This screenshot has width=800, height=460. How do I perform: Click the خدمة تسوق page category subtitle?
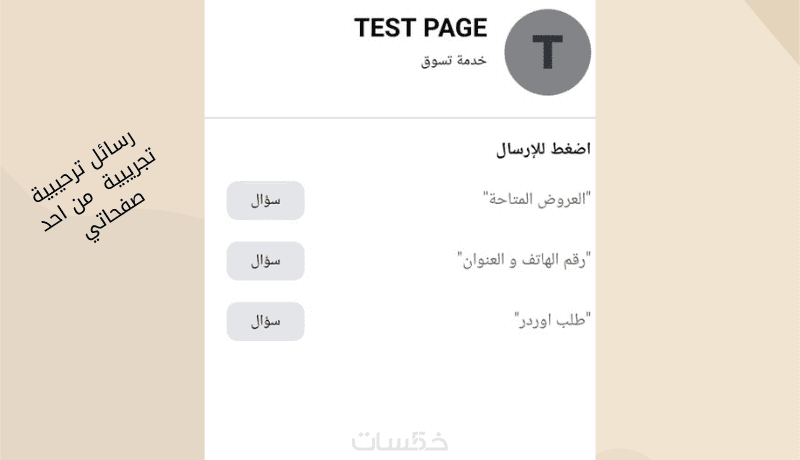453,61
